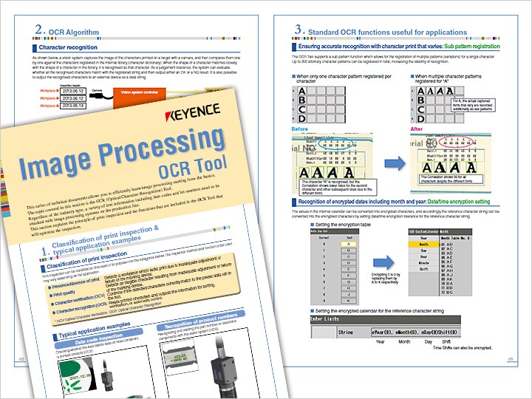The image size is (532, 399).
Task: Click caption "When multiple character patterns registered for A"
Action: click(448, 79)
